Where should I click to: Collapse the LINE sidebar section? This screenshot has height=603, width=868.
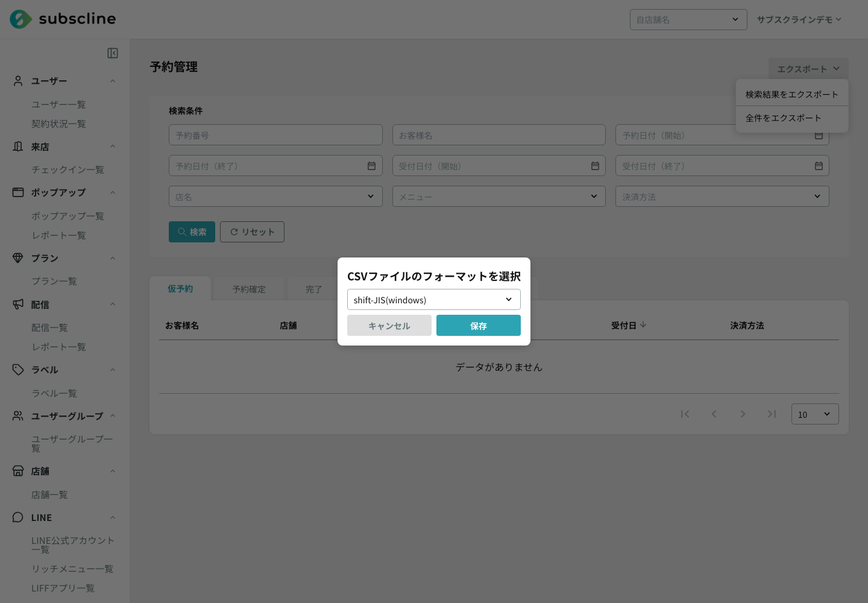[x=113, y=517]
